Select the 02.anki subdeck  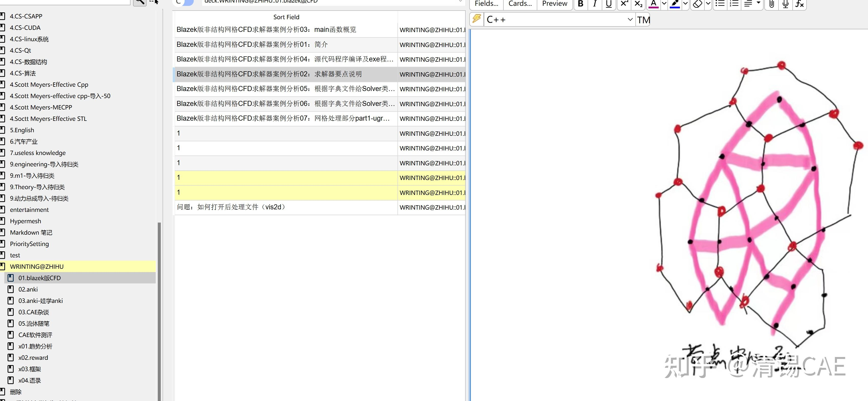(x=28, y=289)
